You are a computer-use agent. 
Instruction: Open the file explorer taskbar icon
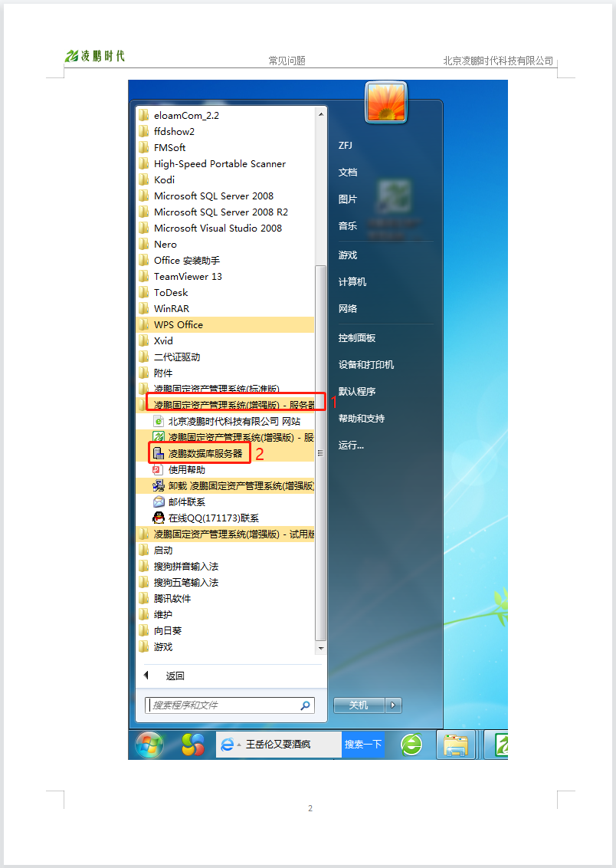click(x=456, y=745)
